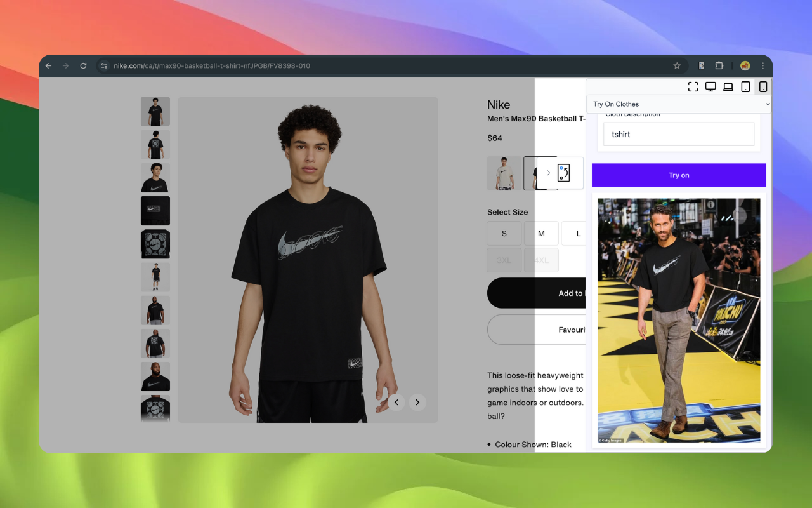View sixth thumbnail, full body model

coord(155,277)
